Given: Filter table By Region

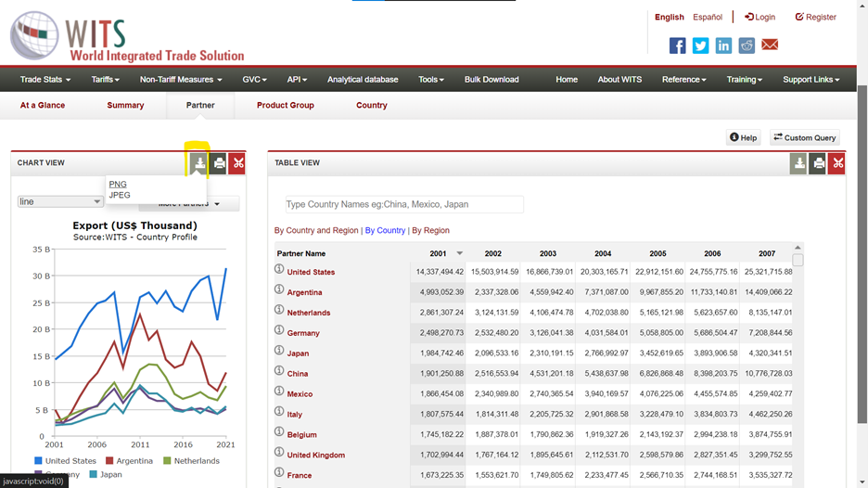Looking at the screenshot, I should coord(430,230).
